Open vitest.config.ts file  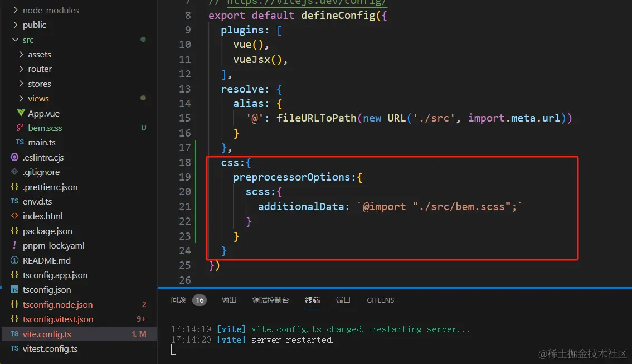pos(50,349)
